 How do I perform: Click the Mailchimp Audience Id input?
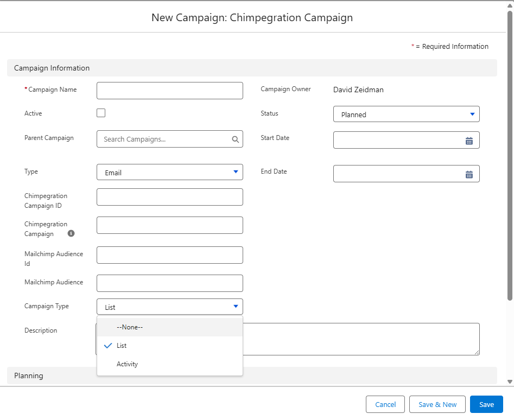pyautogui.click(x=169, y=255)
